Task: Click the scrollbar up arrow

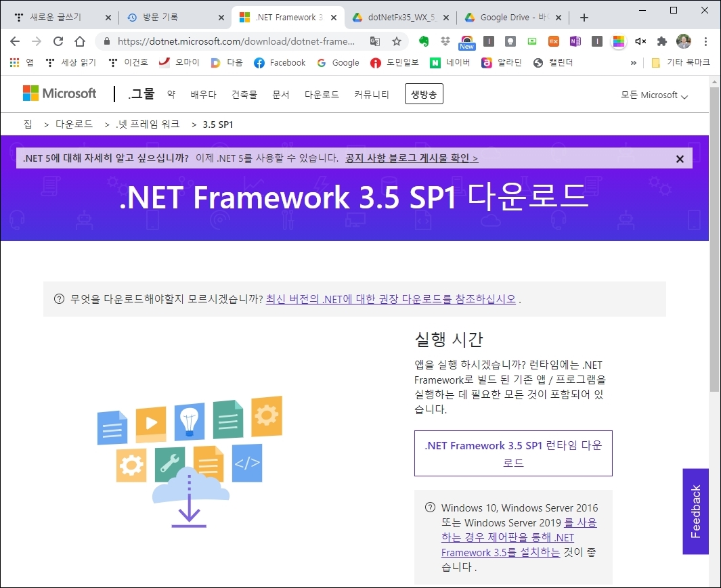Action: pyautogui.click(x=714, y=82)
